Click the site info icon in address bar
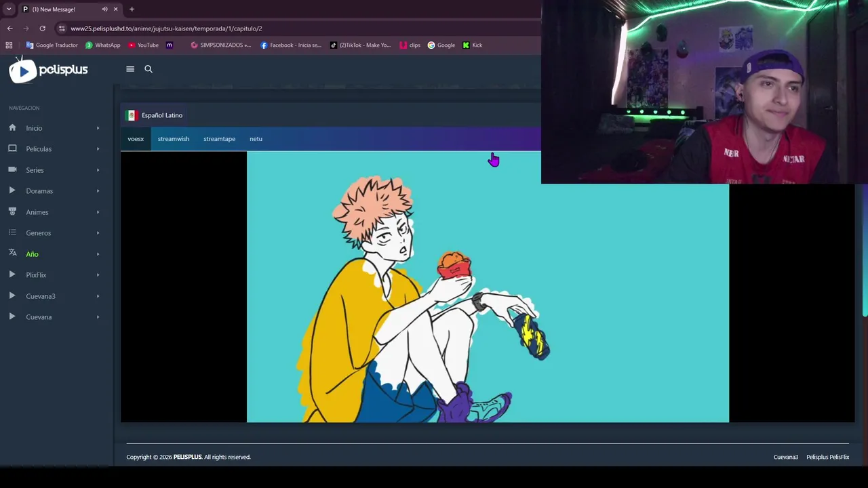 [62, 28]
